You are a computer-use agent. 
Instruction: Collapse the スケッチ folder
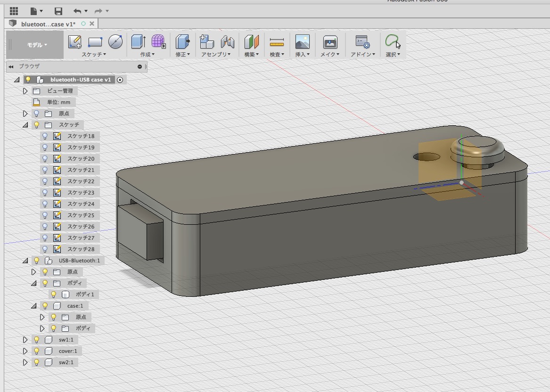(25, 125)
